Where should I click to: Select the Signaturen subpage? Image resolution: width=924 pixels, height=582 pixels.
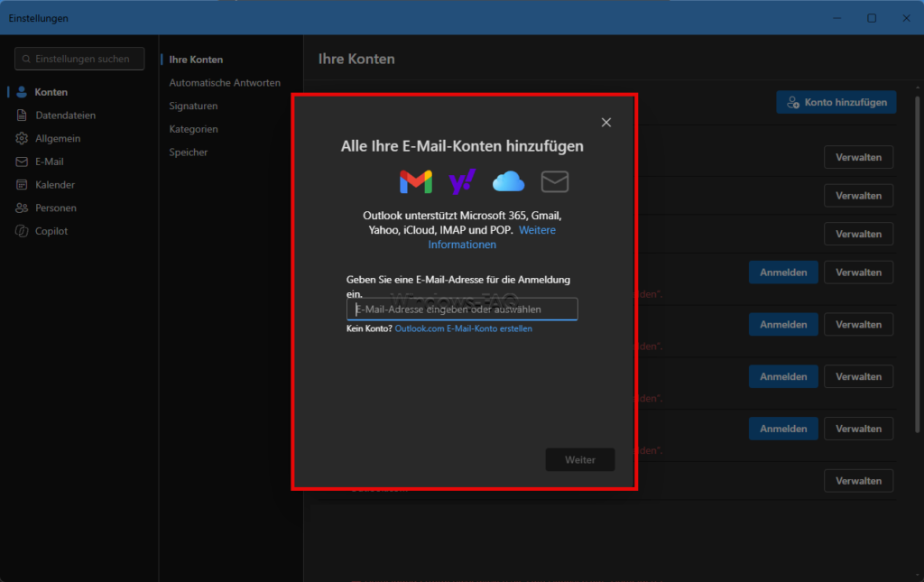193,106
